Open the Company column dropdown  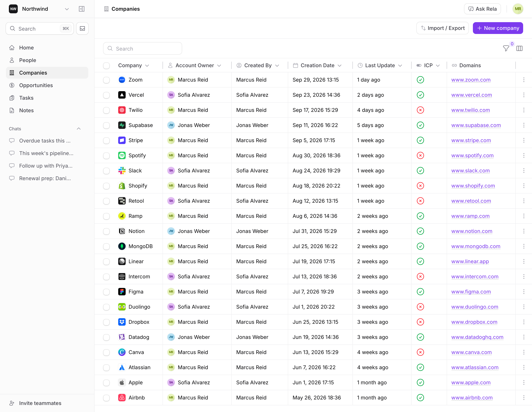click(x=147, y=66)
